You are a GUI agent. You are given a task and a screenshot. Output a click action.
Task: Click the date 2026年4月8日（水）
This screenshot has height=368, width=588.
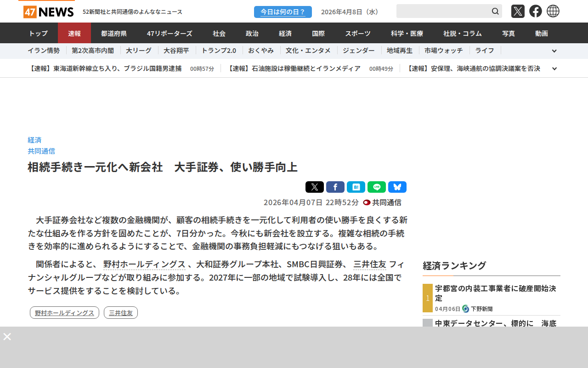click(351, 12)
